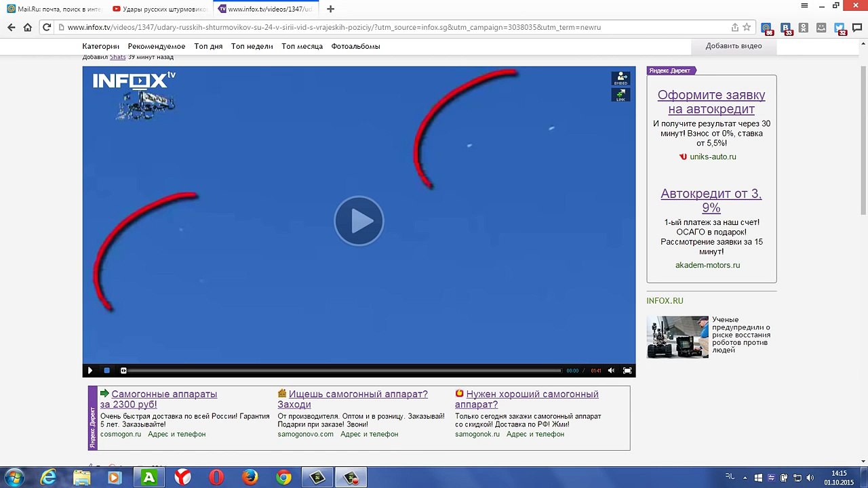Open the Топ дня section
Viewport: 868px width, 488px height.
[x=208, y=46]
